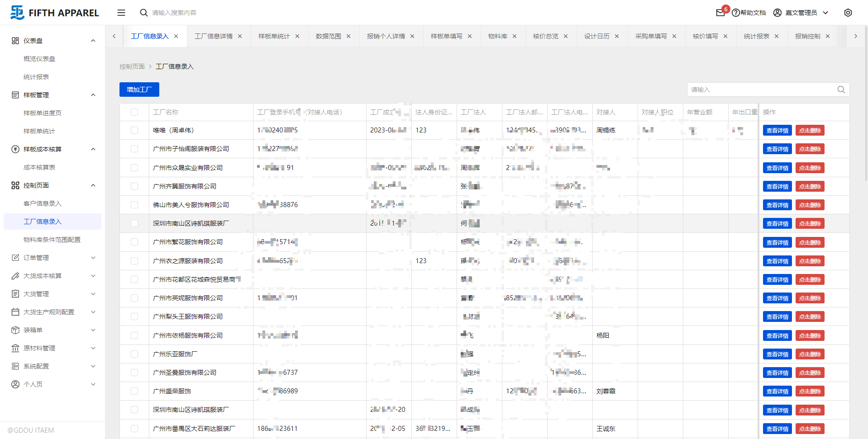The image size is (868, 439).
Task: Check the row for 广州盛荣服饰
Action: (134, 391)
